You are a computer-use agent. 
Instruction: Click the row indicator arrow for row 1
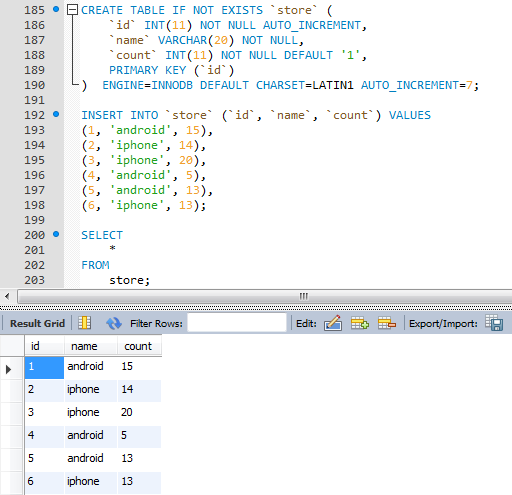tap(8, 369)
